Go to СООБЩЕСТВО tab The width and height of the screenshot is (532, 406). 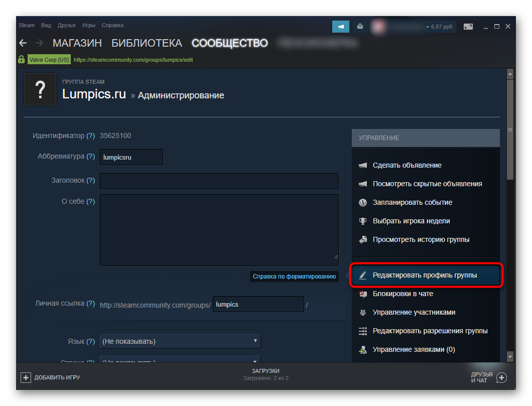pos(230,43)
